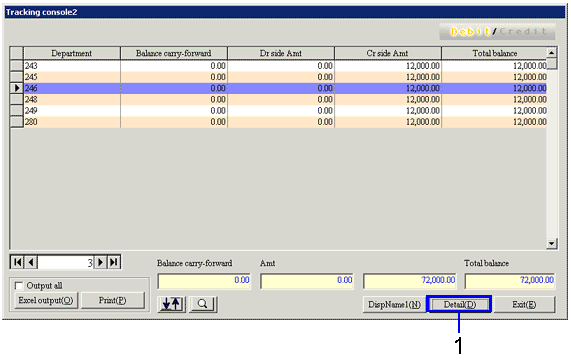Image resolution: width=571 pixels, height=363 pixels.
Task: Go to the previous record
Action: 31,262
